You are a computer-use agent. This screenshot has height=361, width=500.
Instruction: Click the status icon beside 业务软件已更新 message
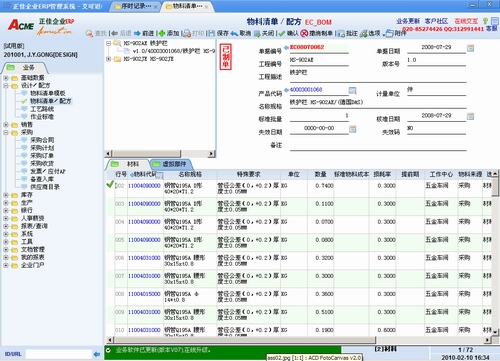tap(108, 350)
